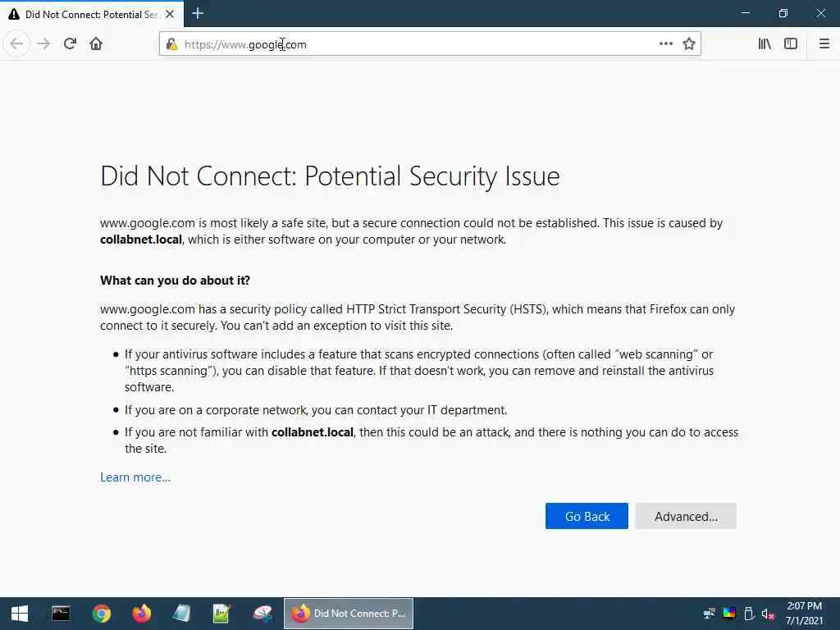Toggle the sidebar view icon

point(791,43)
